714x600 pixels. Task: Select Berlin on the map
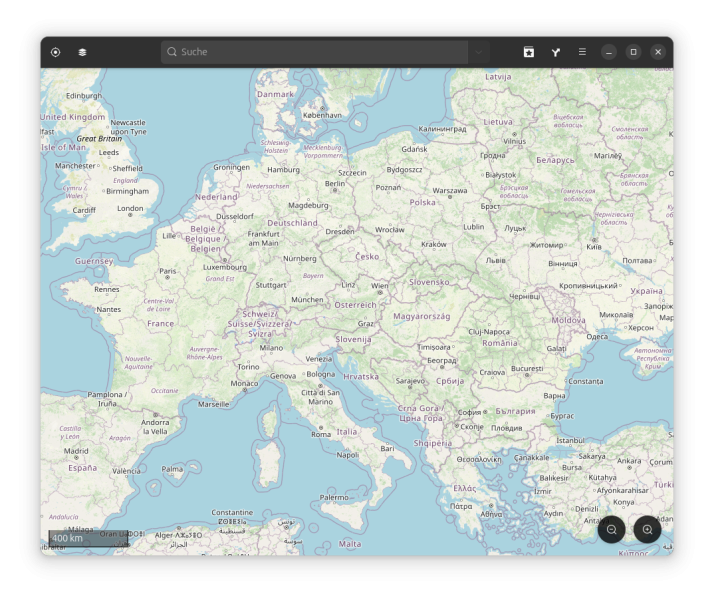click(335, 184)
